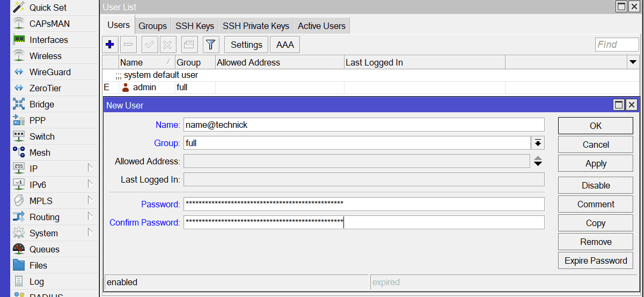Screen dimensions: 644x297
Task: Click the IPv6 menu icon
Action: [19, 185]
